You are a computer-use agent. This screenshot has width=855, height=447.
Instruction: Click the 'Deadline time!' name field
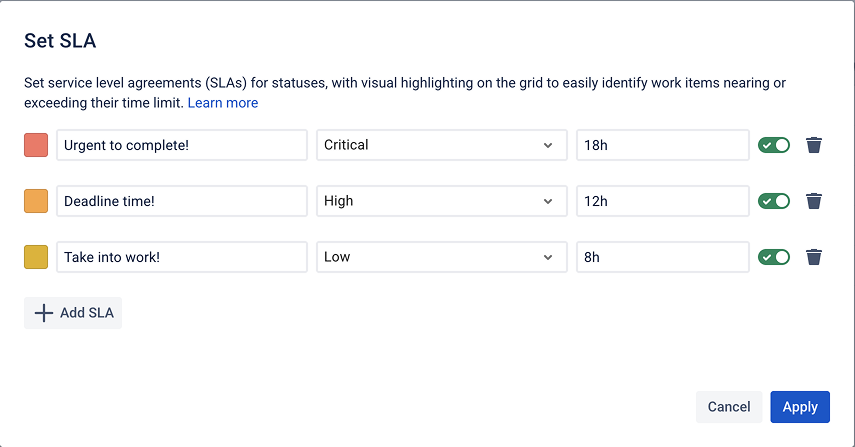pos(181,201)
